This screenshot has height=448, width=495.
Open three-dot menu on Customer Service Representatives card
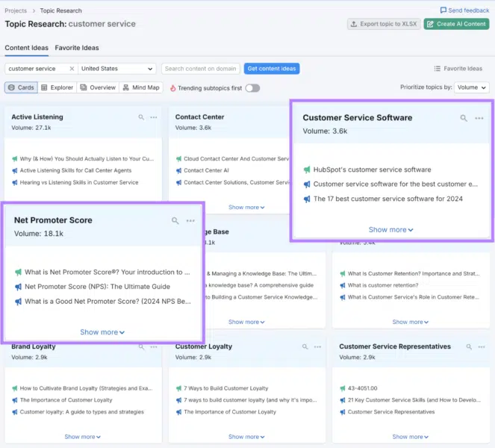pos(482,346)
